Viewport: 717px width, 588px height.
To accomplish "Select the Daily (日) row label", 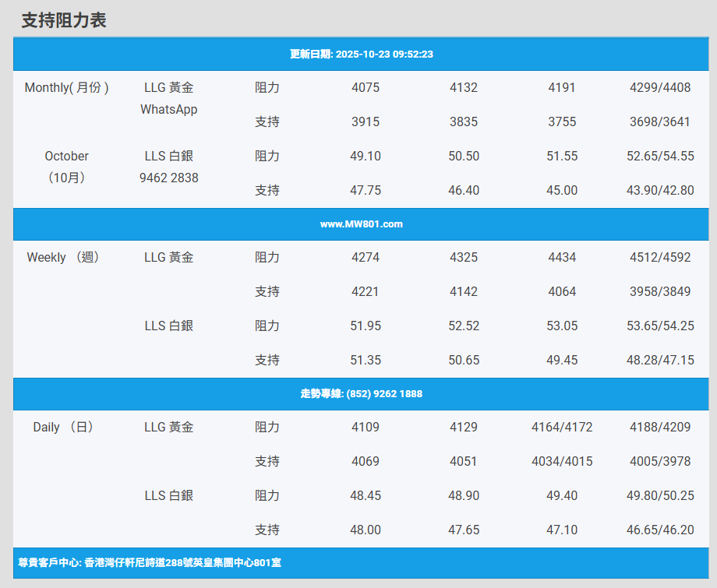I will coord(63,427).
